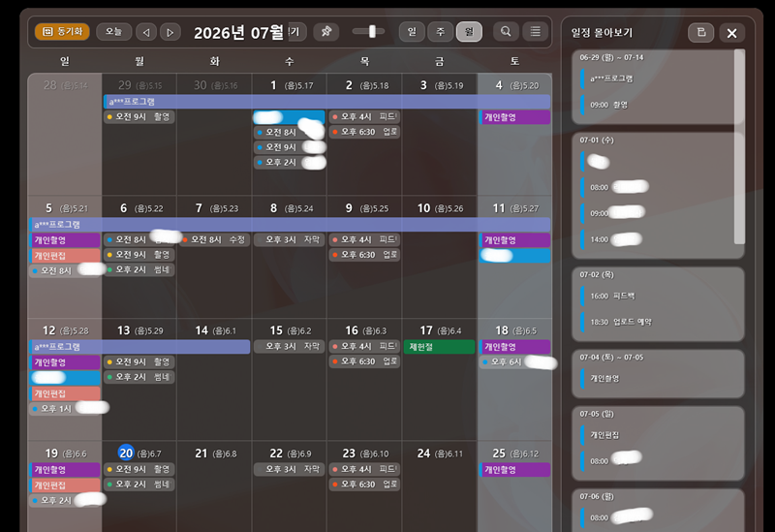Select 개인촬영 event on July 4
The image size is (775, 532).
point(514,117)
